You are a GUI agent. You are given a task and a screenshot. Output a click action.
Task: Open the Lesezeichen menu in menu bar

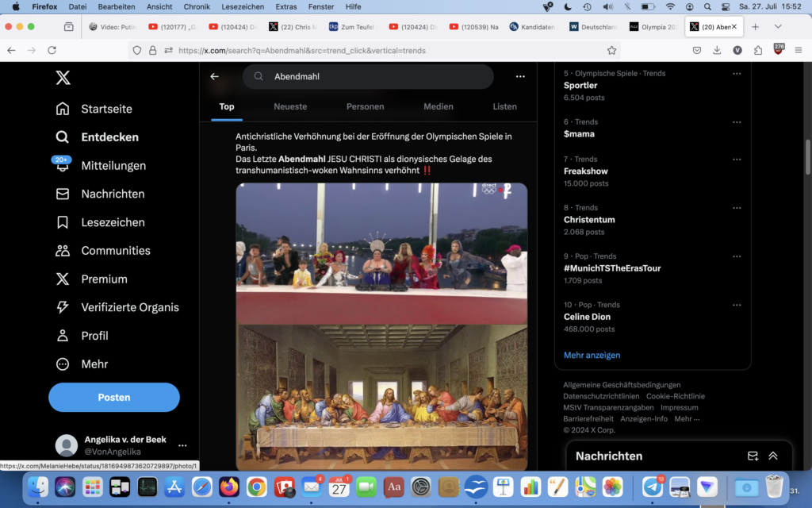click(243, 6)
